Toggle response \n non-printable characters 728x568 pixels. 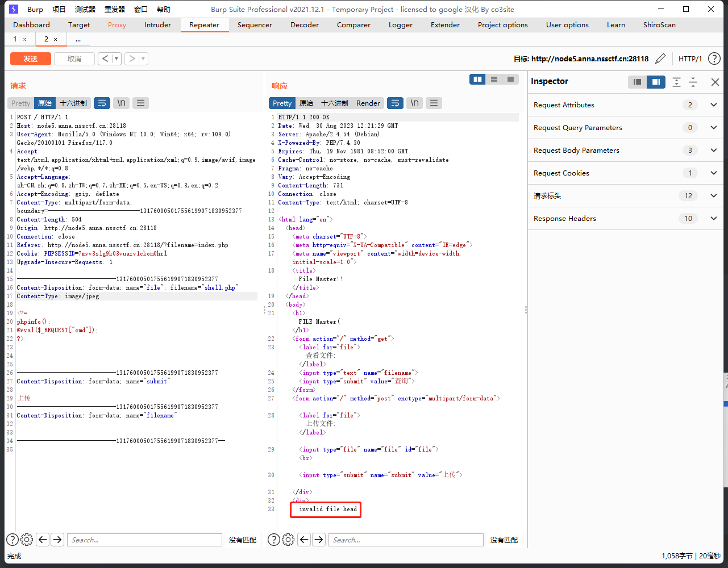414,103
